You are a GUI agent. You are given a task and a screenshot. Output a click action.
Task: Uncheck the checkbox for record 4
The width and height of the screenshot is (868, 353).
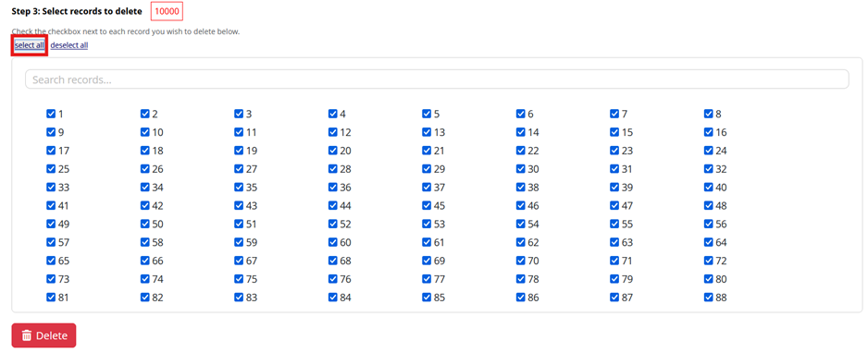[333, 114]
